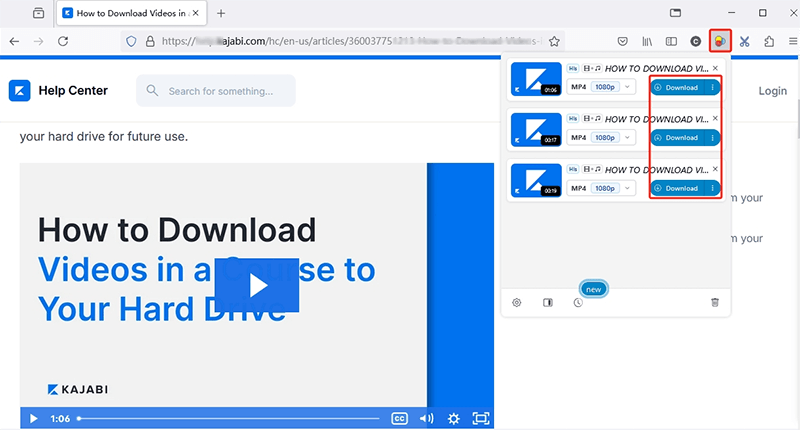
Task: Click the large blue play button on video
Action: coord(257,285)
